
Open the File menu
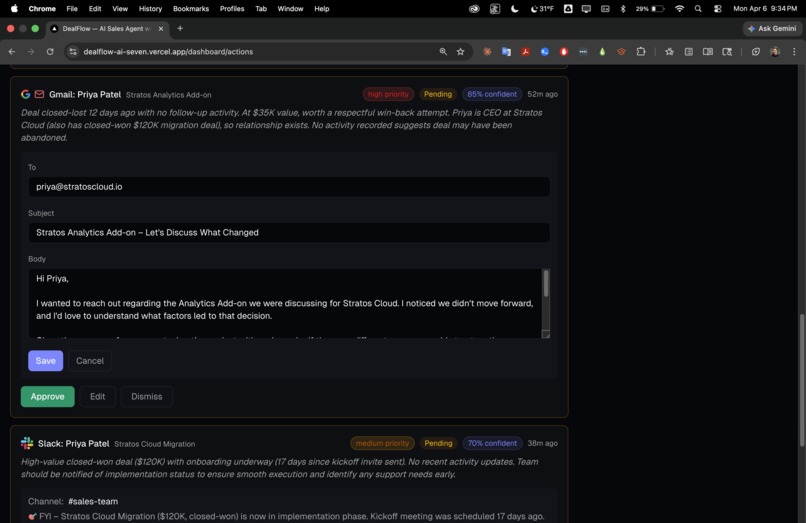tap(72, 9)
